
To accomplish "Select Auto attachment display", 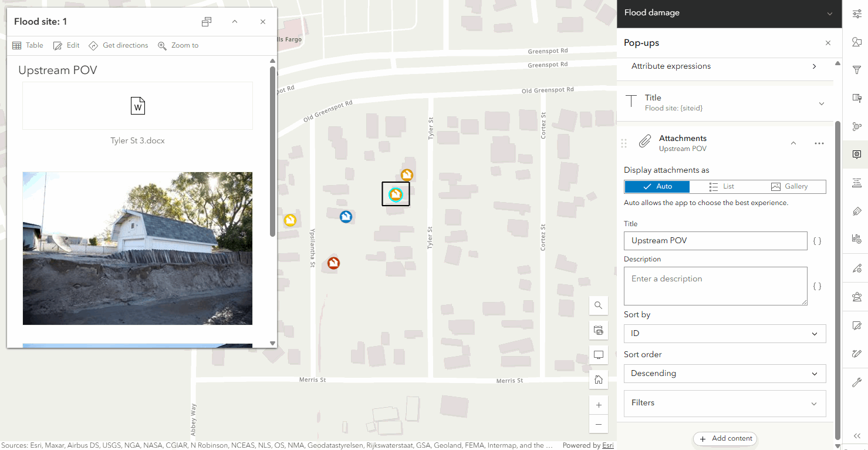I will point(657,186).
